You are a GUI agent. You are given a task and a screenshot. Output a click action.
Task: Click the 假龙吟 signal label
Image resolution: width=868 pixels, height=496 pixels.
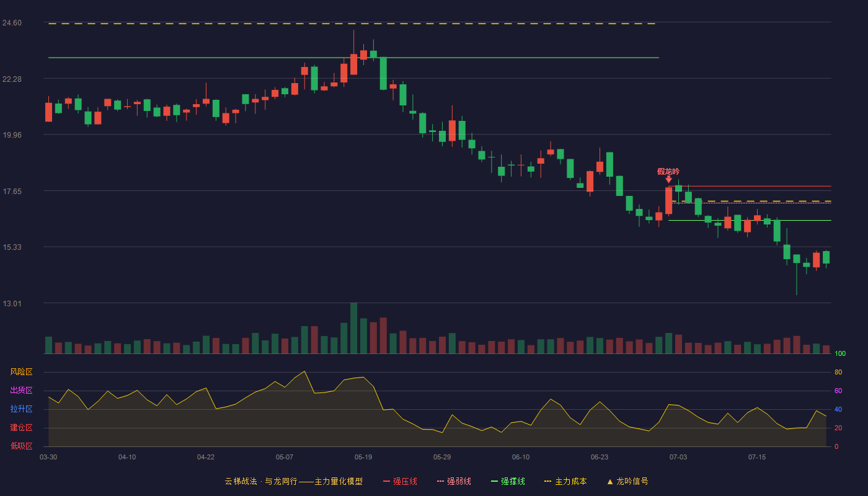tap(668, 172)
